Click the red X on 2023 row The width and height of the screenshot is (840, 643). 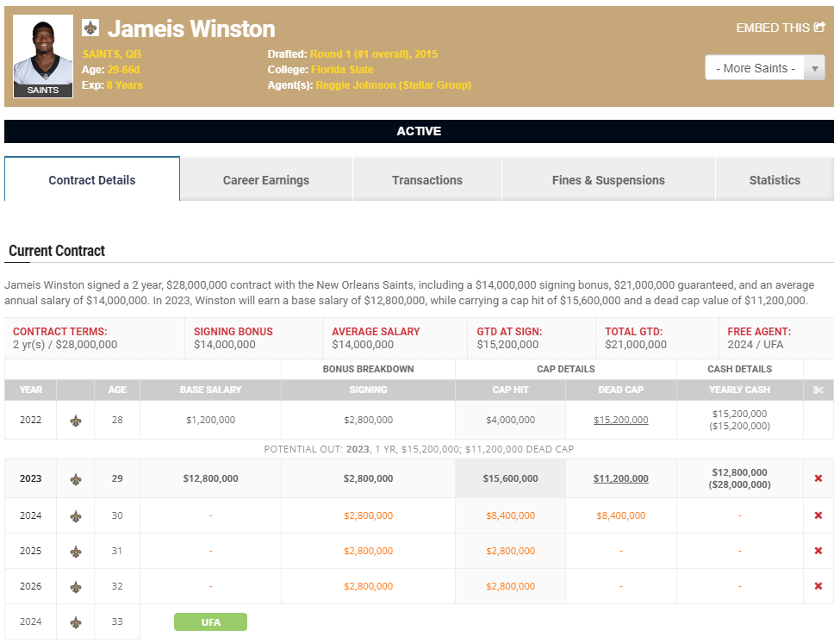pos(818,478)
